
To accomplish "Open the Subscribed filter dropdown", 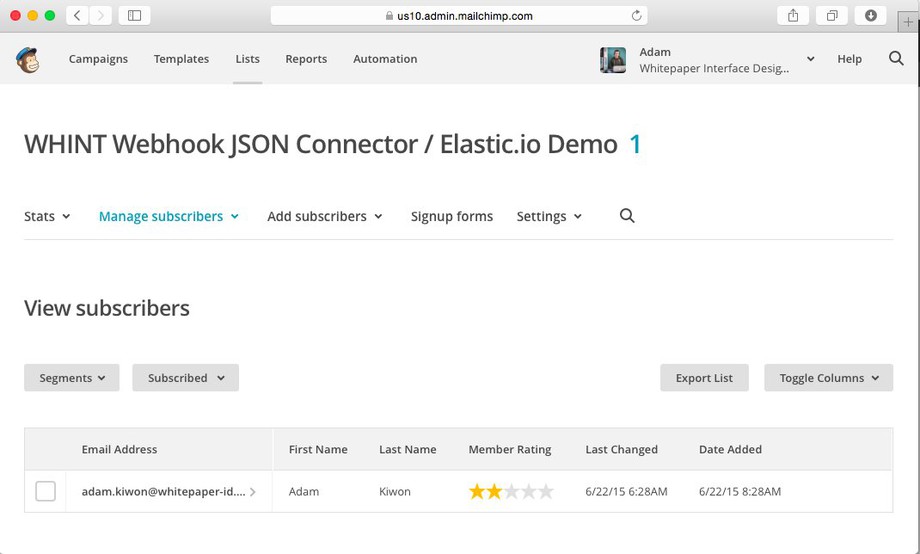I will click(x=185, y=377).
